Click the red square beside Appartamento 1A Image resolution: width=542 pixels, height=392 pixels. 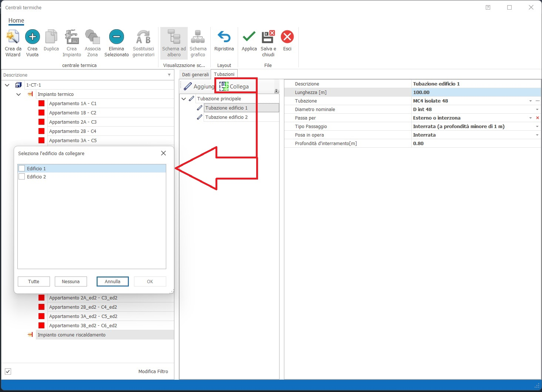(41, 104)
